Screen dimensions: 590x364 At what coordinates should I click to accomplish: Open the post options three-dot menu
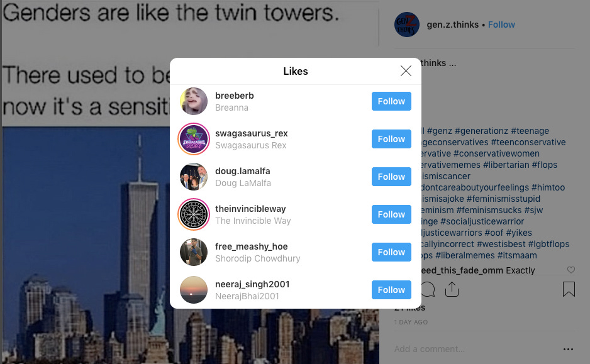coord(568,350)
